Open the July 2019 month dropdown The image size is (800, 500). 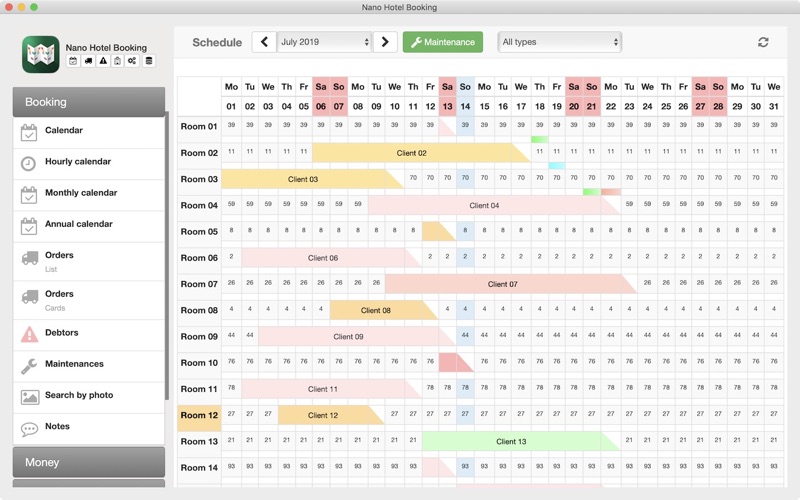[325, 42]
